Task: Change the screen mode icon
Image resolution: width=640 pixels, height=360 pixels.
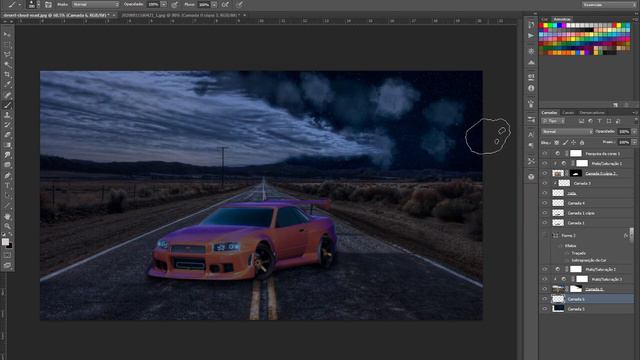Action: pos(7,265)
